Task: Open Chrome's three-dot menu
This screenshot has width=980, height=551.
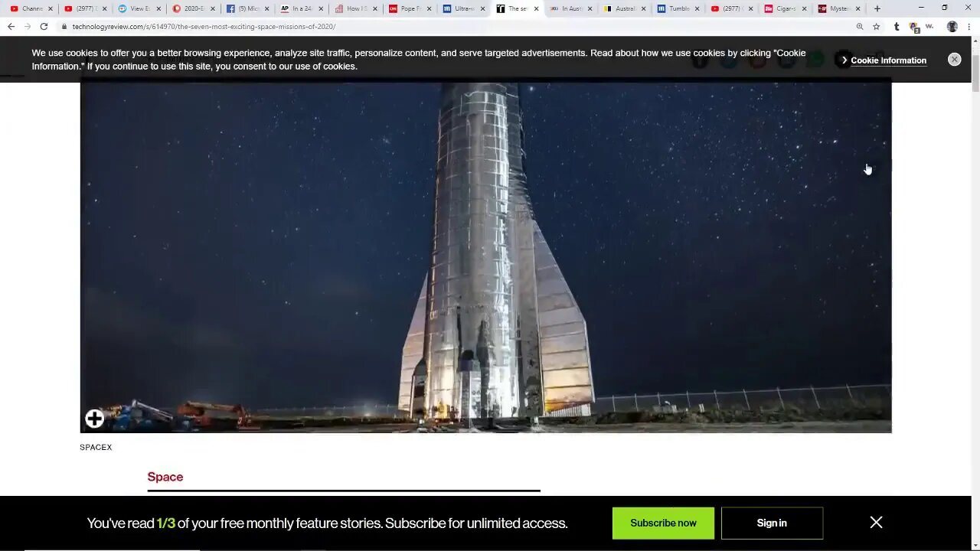Action: click(969, 26)
